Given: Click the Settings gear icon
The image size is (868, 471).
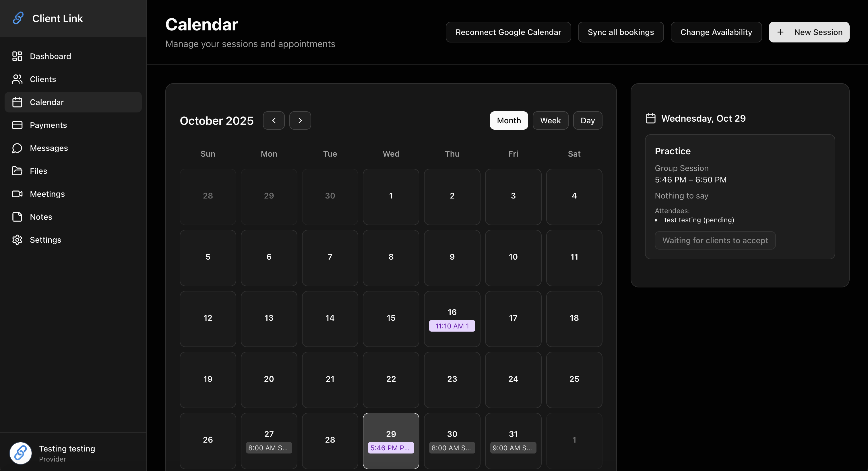Looking at the screenshot, I should (x=17, y=240).
